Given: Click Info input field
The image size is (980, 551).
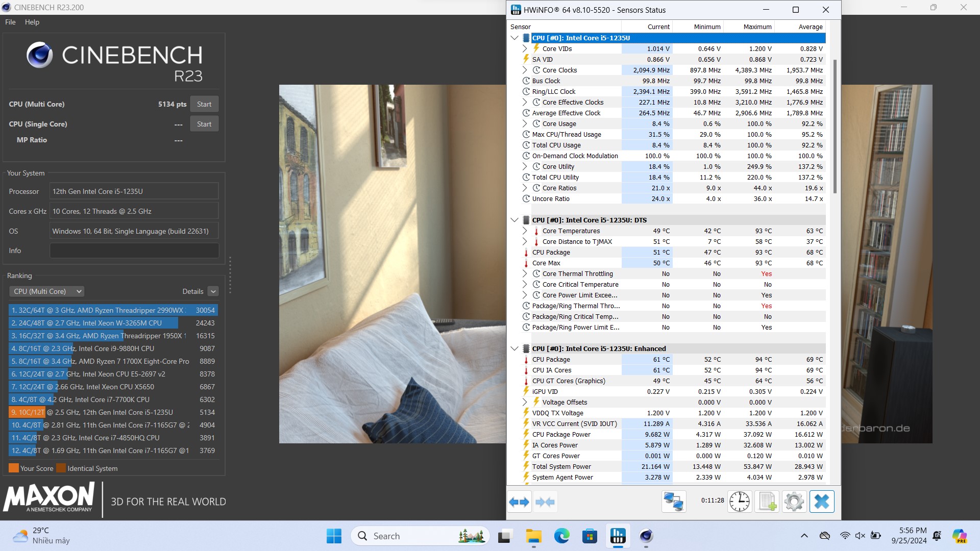Looking at the screenshot, I should (134, 251).
